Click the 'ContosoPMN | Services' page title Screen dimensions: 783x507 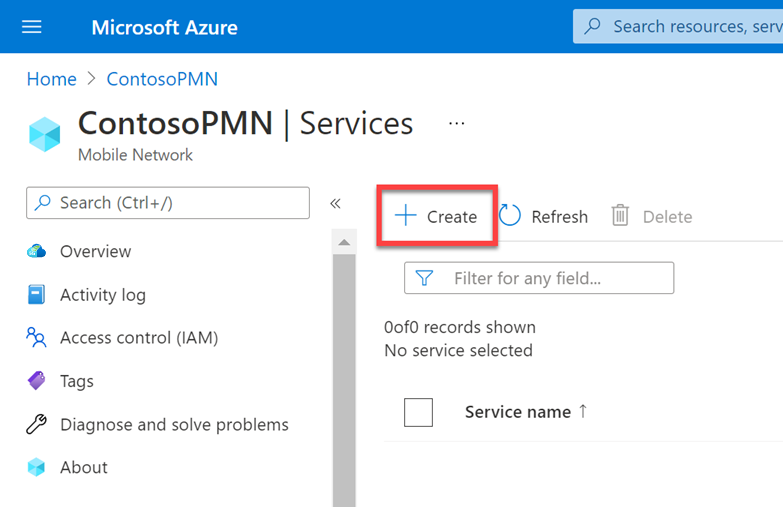[246, 123]
